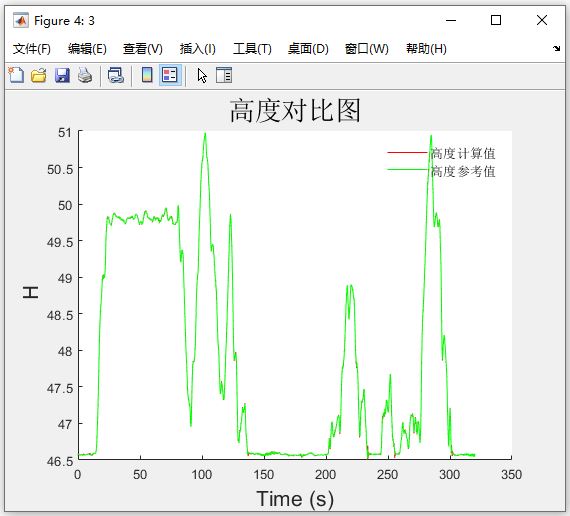This screenshot has width=570, height=516.
Task: Click the x-axis tick label 350
Action: pyautogui.click(x=511, y=475)
